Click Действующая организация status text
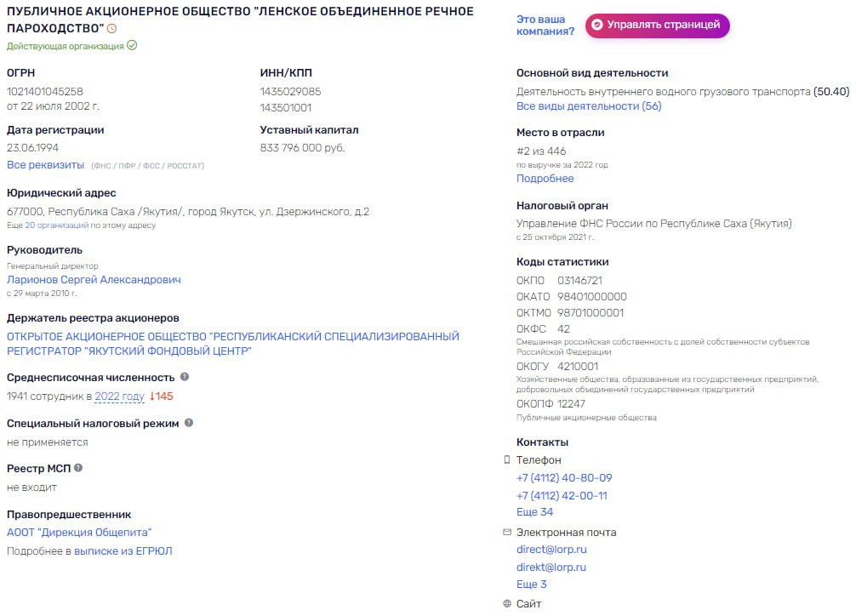This screenshot has height=616, width=856. point(65,47)
